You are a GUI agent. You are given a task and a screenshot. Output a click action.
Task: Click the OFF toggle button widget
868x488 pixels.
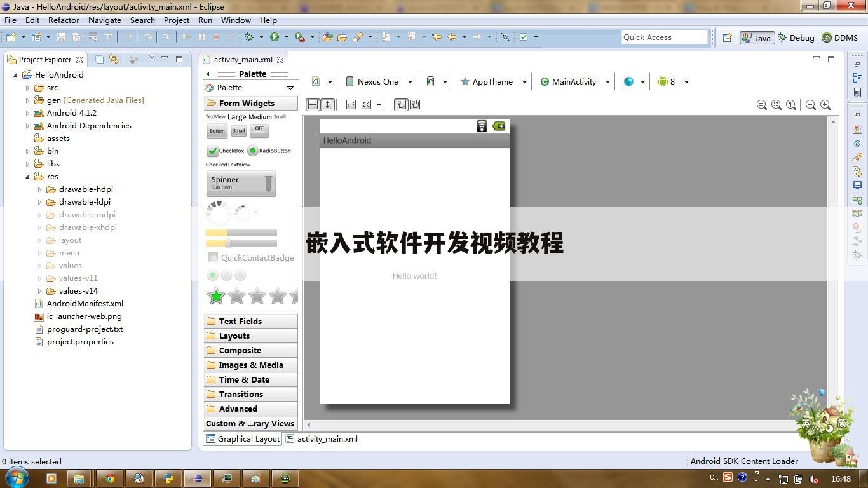click(x=259, y=130)
